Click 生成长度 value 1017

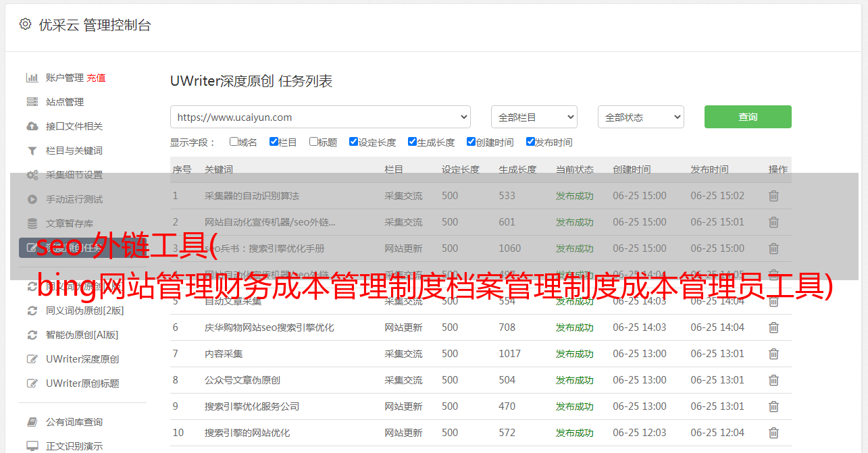coord(510,354)
